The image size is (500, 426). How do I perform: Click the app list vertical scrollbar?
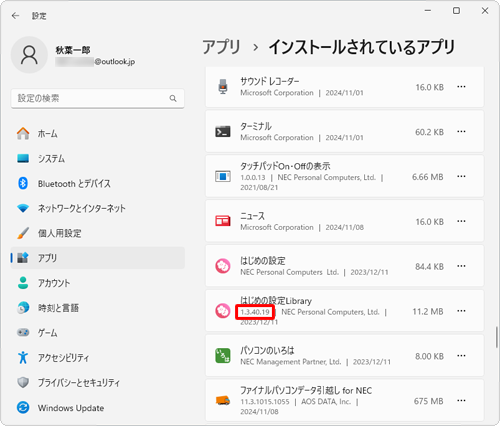tap(496, 337)
